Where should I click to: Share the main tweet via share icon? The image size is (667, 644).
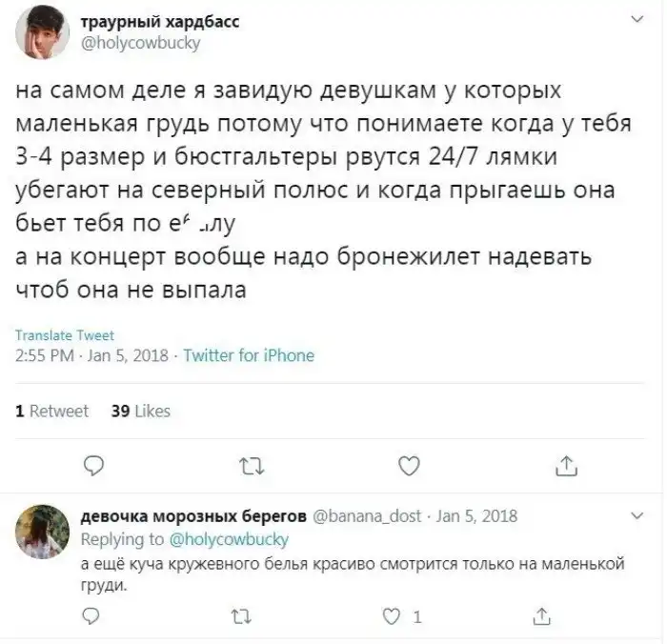[x=566, y=466]
